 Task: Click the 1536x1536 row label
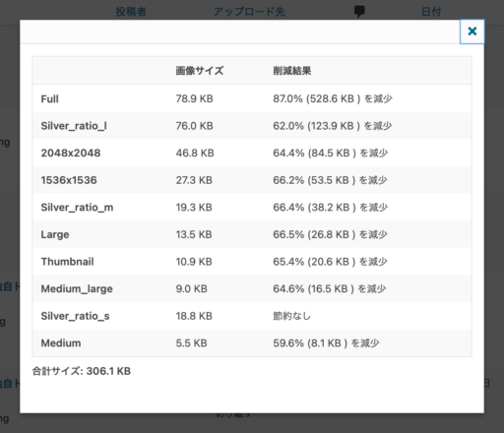point(69,180)
